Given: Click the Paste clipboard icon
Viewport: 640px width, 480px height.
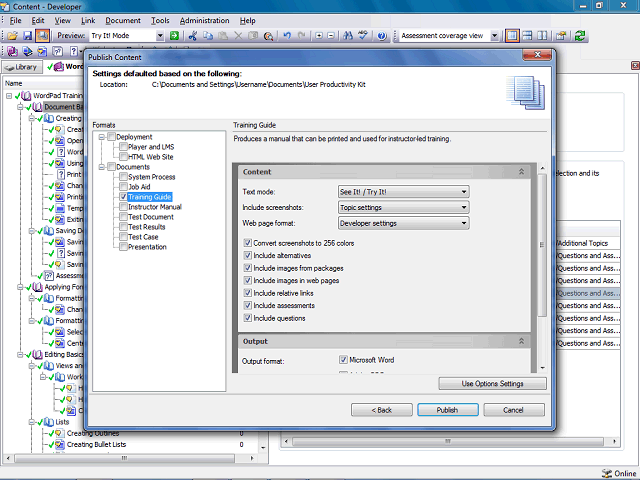Looking at the screenshot, I should [223, 36].
